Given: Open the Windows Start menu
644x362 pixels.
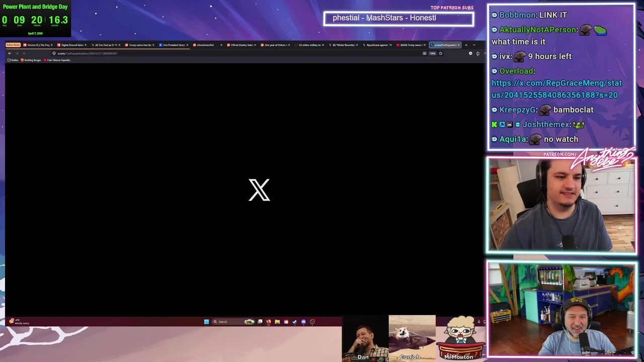Looking at the screenshot, I should (206, 322).
